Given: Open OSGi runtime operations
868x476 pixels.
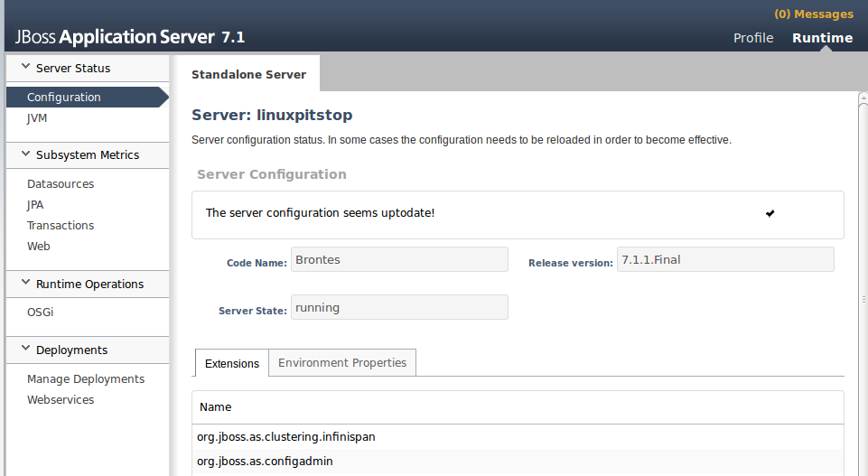Looking at the screenshot, I should pyautogui.click(x=40, y=313).
